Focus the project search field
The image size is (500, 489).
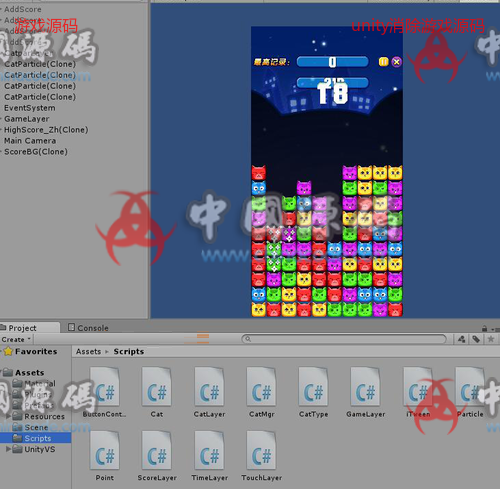pos(344,339)
